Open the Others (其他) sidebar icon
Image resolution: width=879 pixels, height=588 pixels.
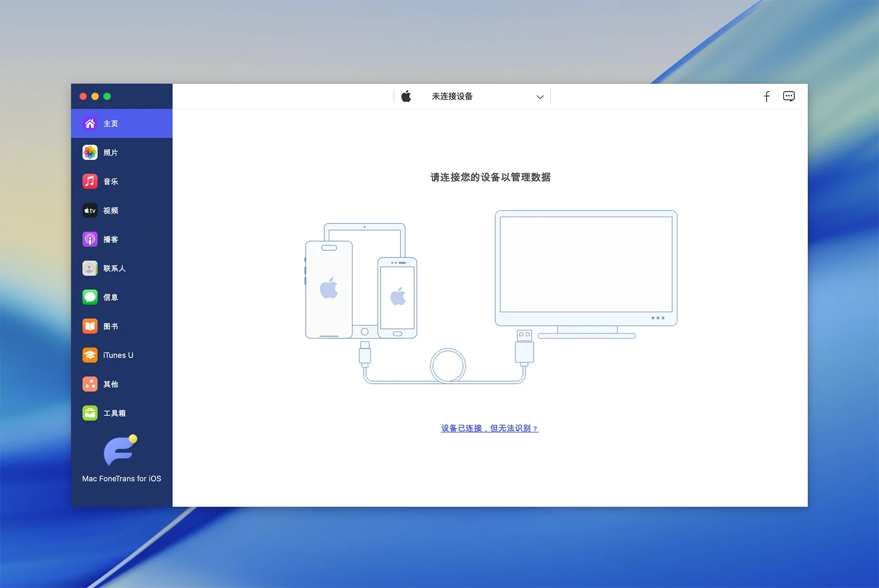[90, 384]
